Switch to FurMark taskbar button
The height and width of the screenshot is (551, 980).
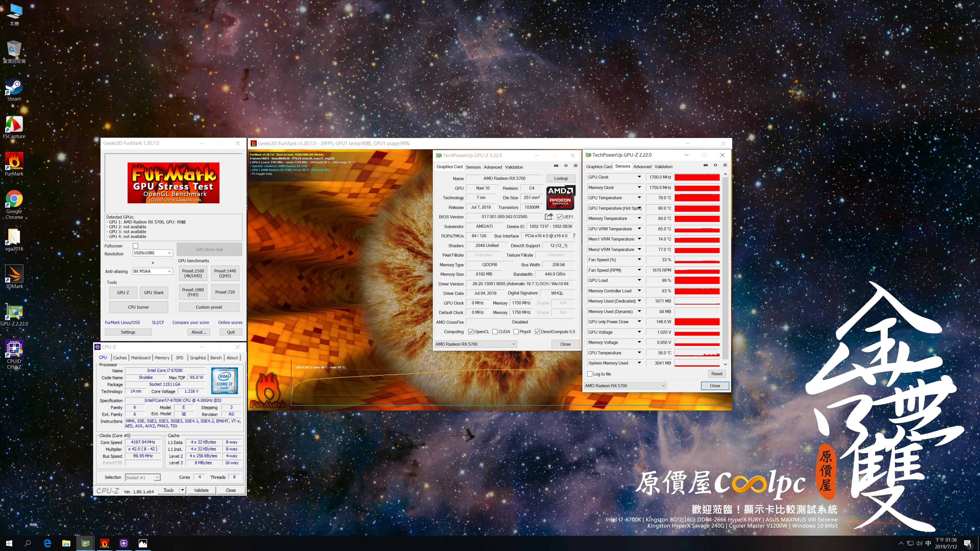point(105,543)
